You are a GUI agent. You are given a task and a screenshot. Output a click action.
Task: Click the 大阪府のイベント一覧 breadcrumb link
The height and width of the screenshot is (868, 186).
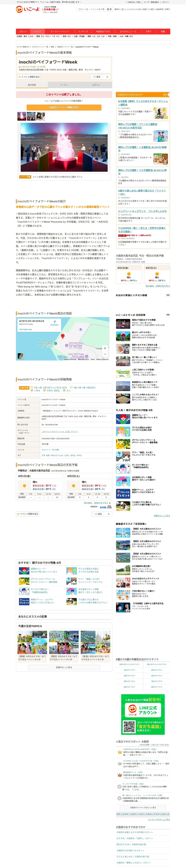[x=64, y=47]
